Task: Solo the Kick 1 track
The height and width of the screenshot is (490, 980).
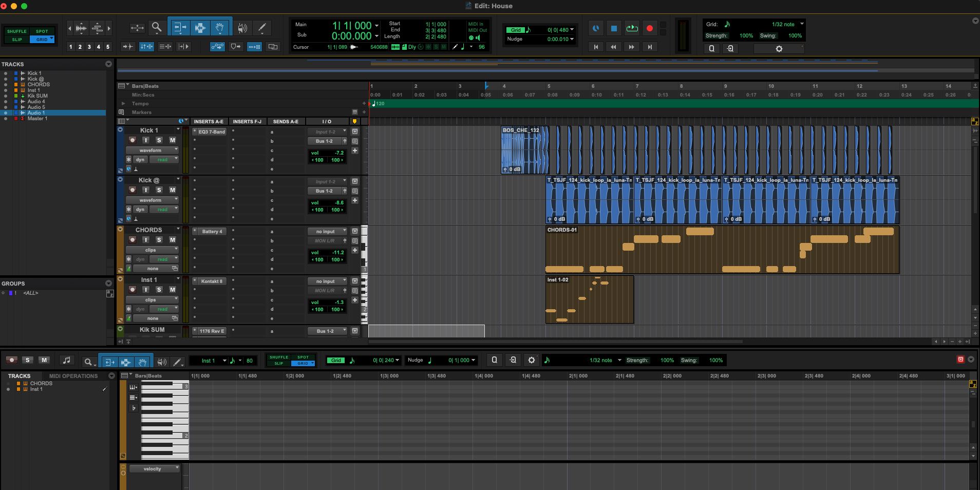Action: [x=159, y=140]
